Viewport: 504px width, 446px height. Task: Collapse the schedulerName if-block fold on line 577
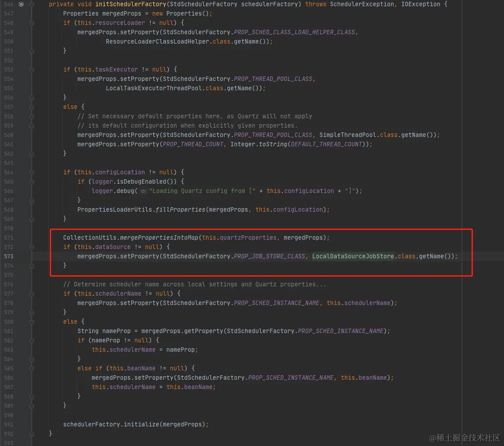[x=32, y=294]
